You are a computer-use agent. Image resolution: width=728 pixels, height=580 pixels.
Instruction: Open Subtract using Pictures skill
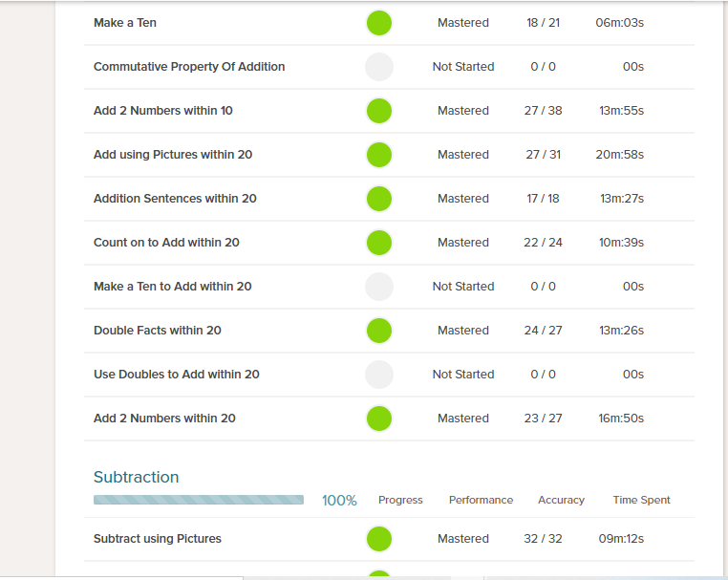[x=158, y=539]
